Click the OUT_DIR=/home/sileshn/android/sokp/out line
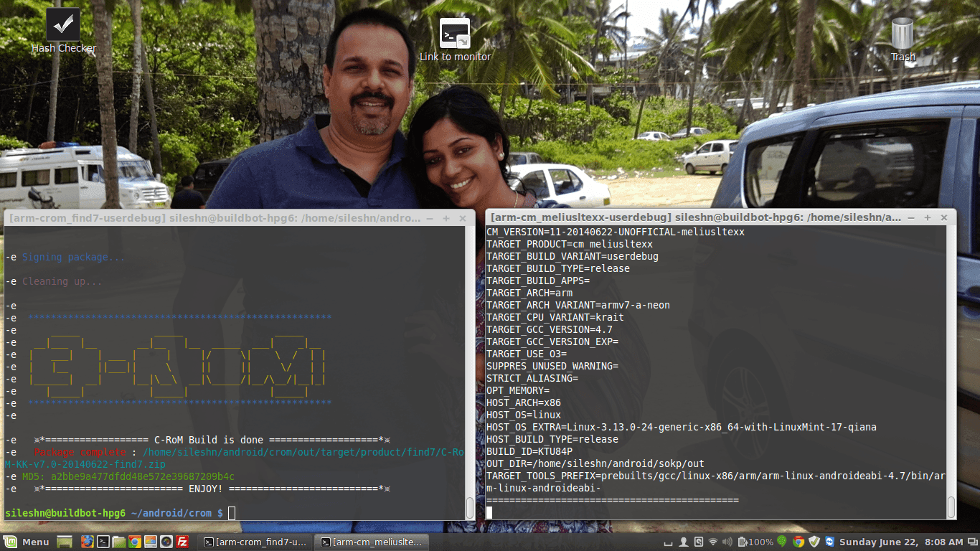This screenshot has height=551, width=980. pos(595,463)
